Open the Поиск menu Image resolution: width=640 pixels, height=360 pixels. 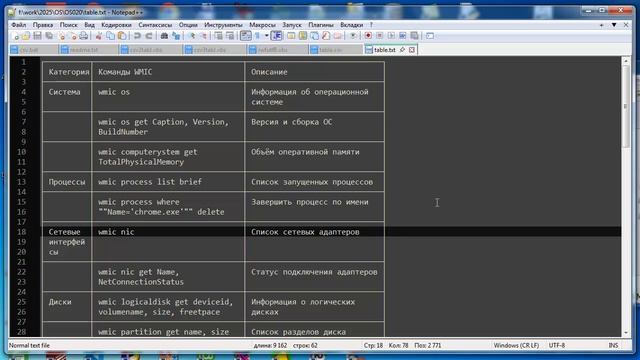(x=69, y=25)
